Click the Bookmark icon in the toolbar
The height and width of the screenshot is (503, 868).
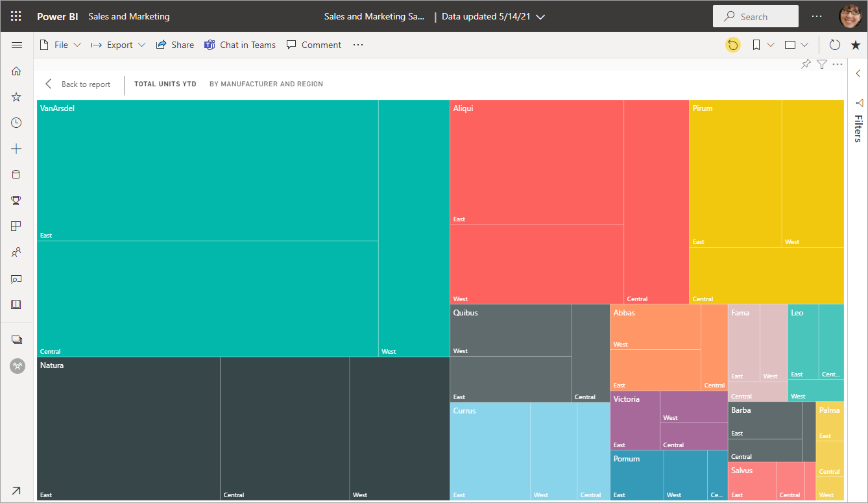756,45
